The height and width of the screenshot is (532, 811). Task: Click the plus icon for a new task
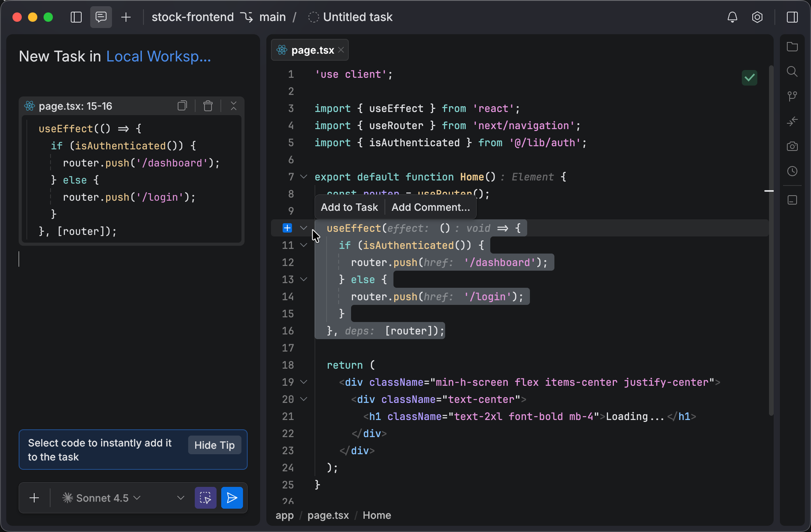pyautogui.click(x=126, y=17)
